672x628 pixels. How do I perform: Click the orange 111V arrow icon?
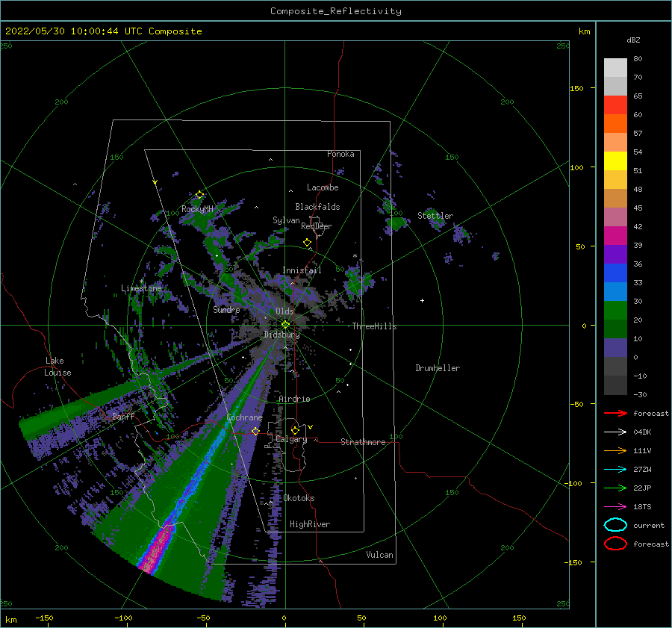point(615,450)
